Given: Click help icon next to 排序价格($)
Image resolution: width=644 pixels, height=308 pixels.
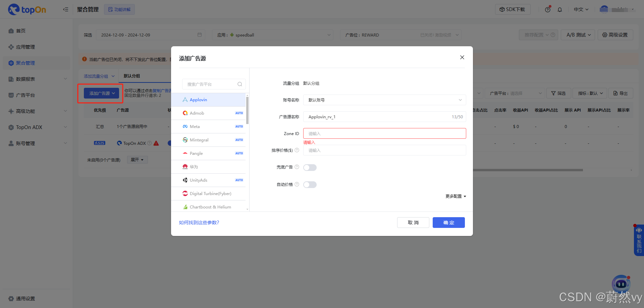Looking at the screenshot, I should [x=297, y=150].
